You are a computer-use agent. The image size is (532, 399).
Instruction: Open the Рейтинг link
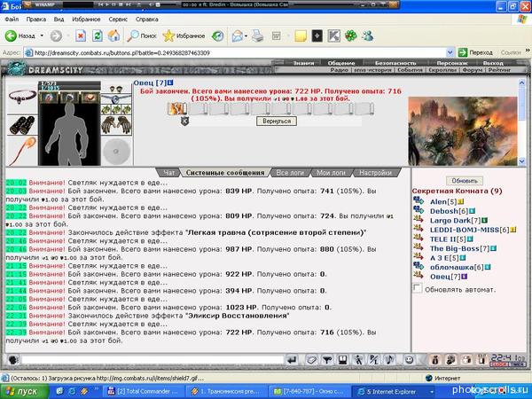(499, 70)
